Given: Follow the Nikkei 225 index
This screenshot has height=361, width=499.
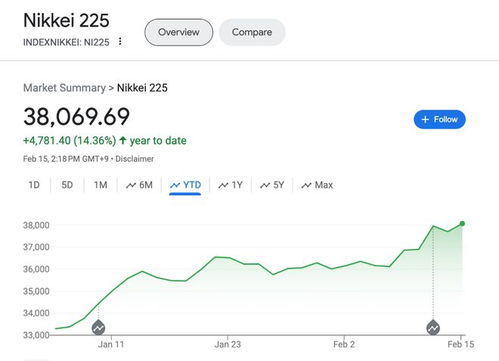Looking at the screenshot, I should (x=439, y=119).
